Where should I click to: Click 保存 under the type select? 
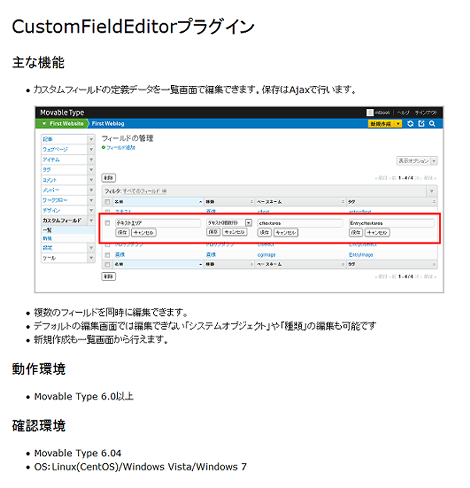(x=213, y=232)
